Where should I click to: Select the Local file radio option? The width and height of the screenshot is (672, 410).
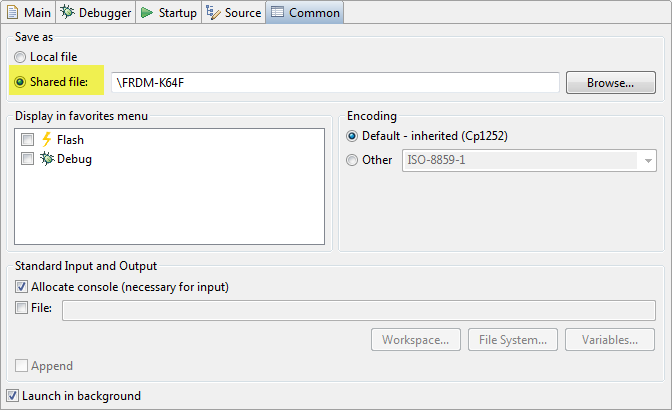tap(21, 57)
